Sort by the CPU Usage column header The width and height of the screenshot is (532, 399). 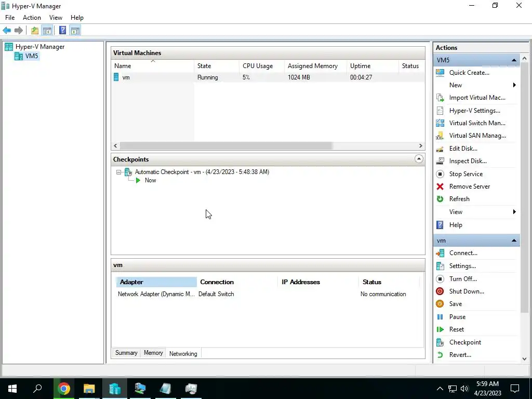(x=262, y=66)
